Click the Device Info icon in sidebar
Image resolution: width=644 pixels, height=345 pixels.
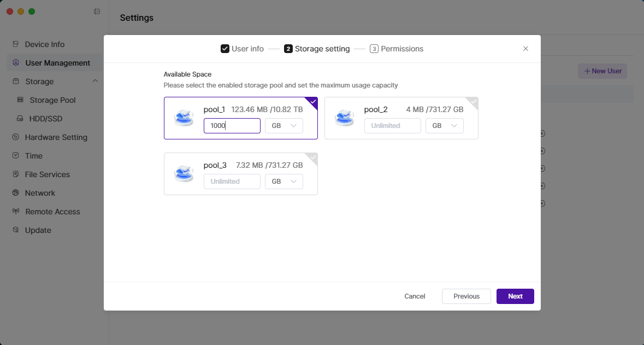[16, 44]
